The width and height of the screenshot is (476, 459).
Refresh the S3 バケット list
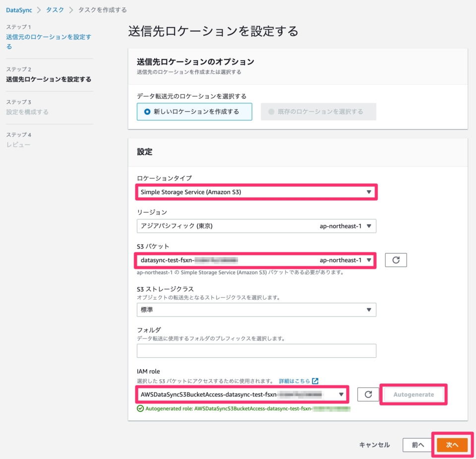(395, 260)
